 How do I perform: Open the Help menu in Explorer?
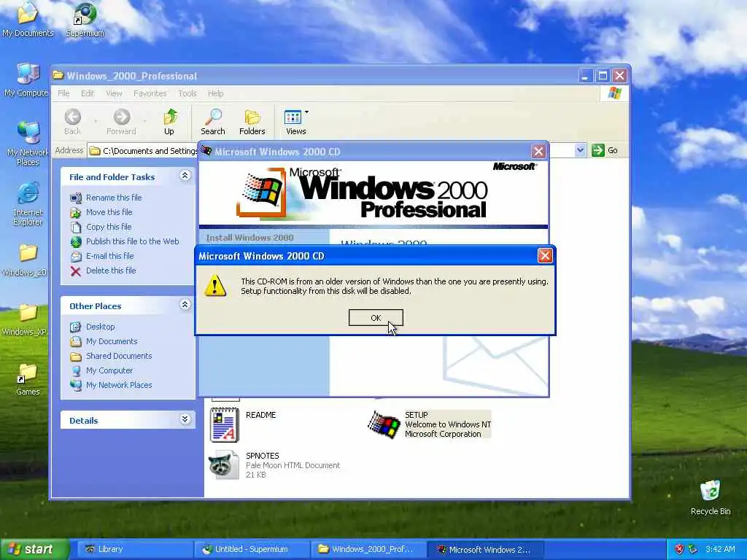[215, 93]
